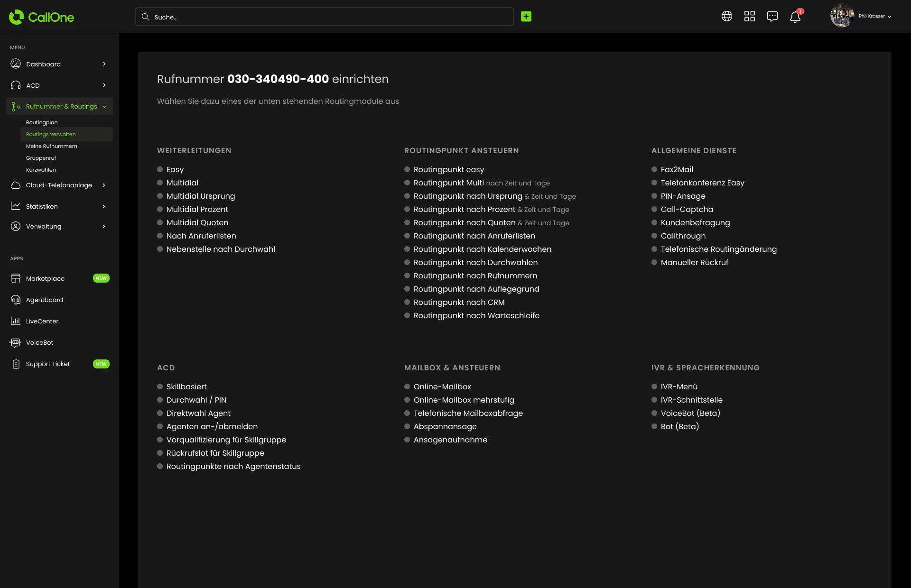Open the Routingplan submenu item
This screenshot has width=911, height=588.
click(x=42, y=122)
